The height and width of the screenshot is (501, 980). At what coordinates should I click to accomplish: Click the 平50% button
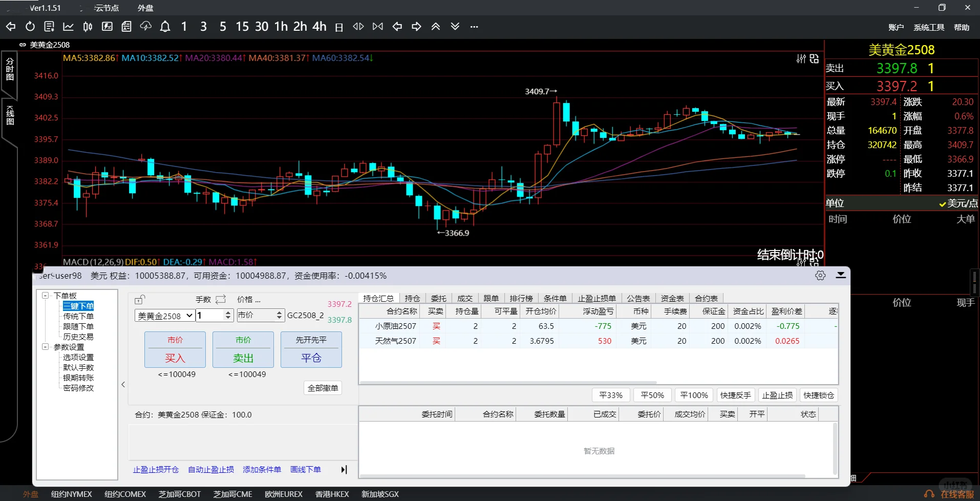pos(652,395)
